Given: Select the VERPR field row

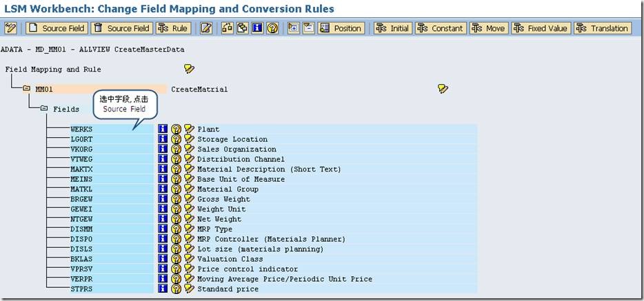Looking at the screenshot, I should (x=112, y=279).
